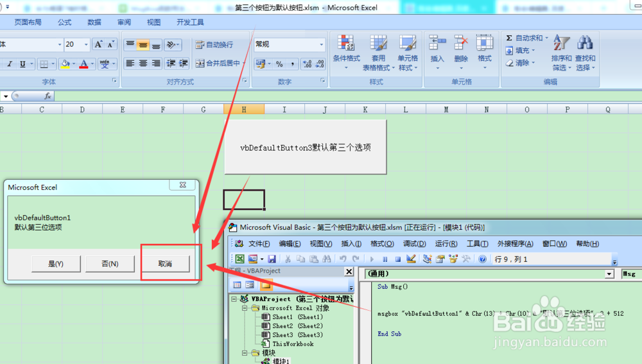Toggle underline formatting in ribbon
642x364 pixels.
click(22, 64)
